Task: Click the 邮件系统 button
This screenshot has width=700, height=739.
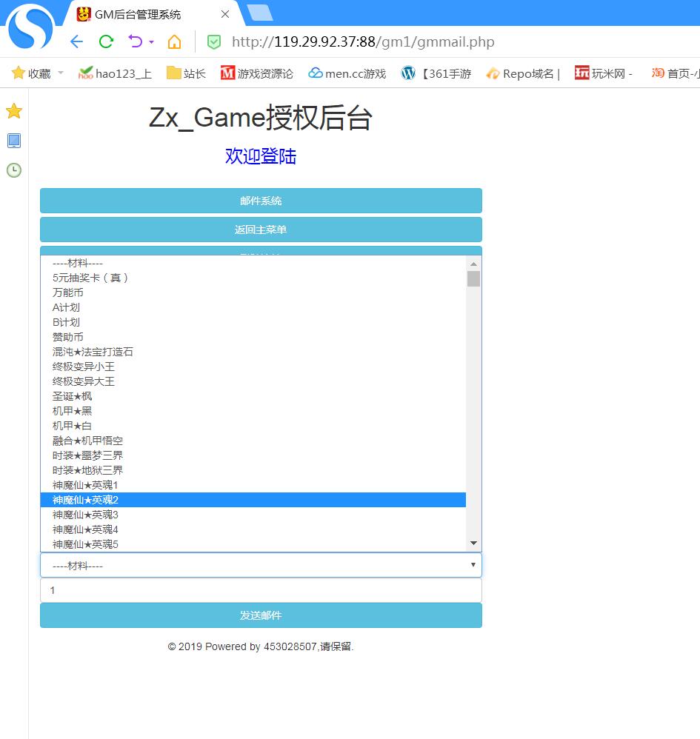Action: click(261, 201)
